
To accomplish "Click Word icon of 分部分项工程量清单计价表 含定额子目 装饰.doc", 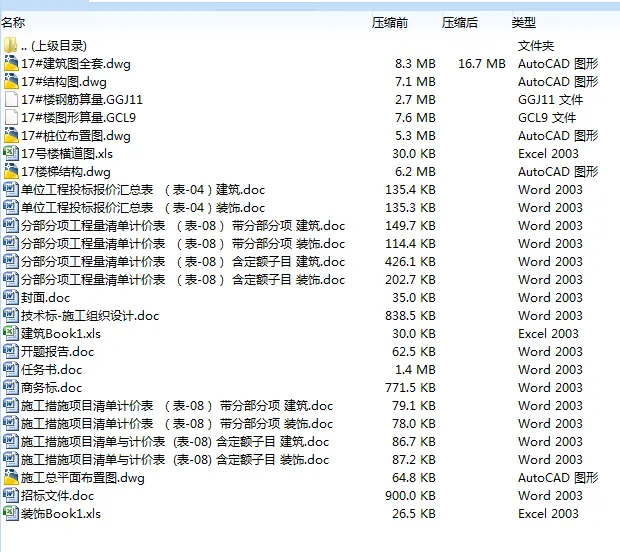I will point(11,280).
